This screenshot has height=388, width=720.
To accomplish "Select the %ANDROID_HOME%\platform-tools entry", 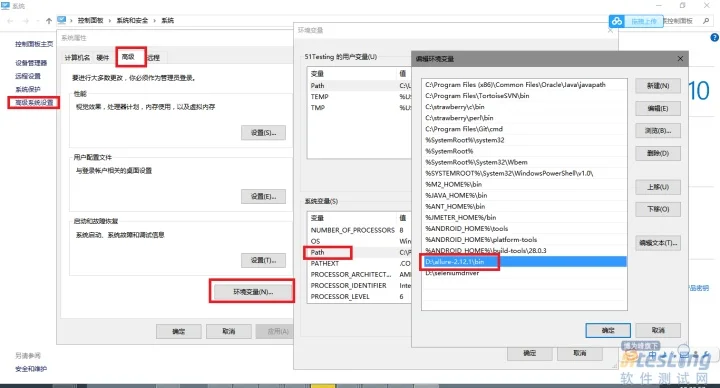I will [524, 239].
